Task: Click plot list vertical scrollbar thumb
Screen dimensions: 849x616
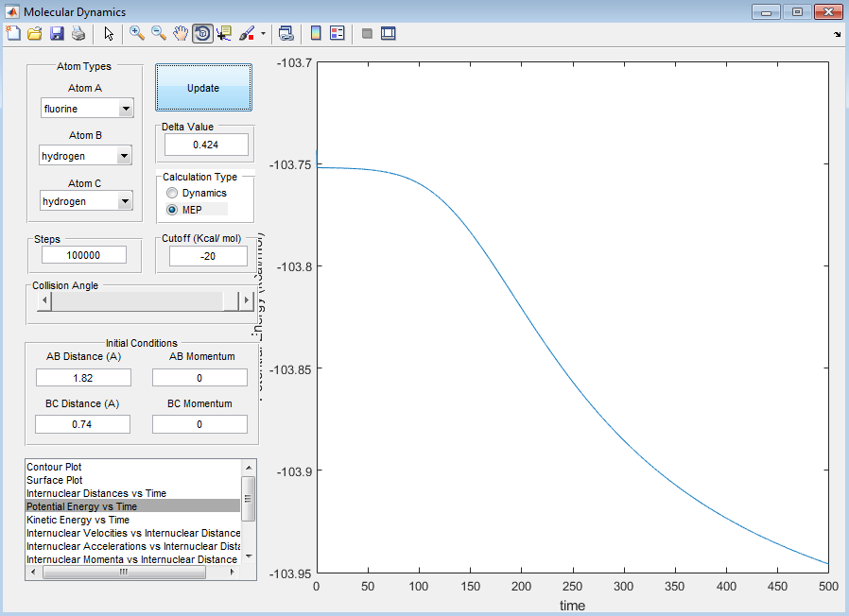Action: pos(249,499)
